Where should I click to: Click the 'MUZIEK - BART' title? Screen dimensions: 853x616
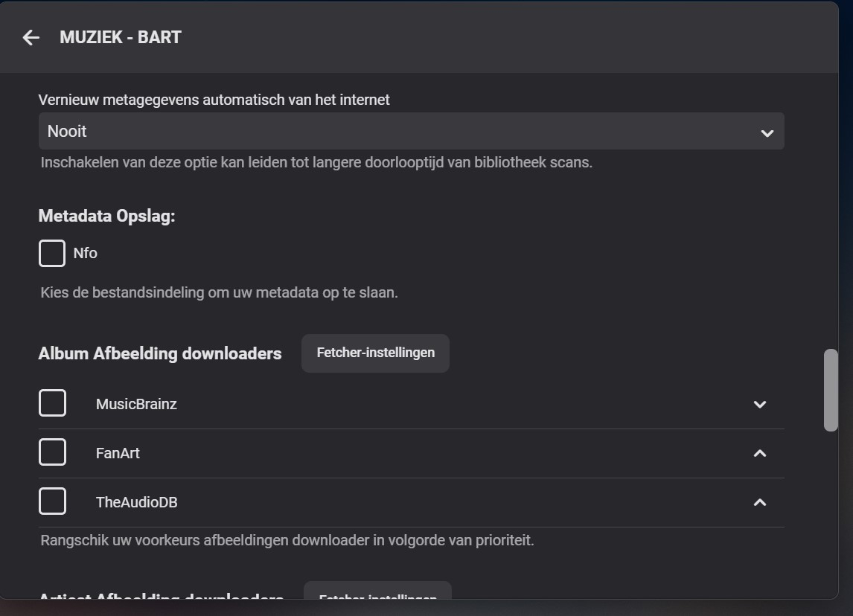pyautogui.click(x=121, y=37)
